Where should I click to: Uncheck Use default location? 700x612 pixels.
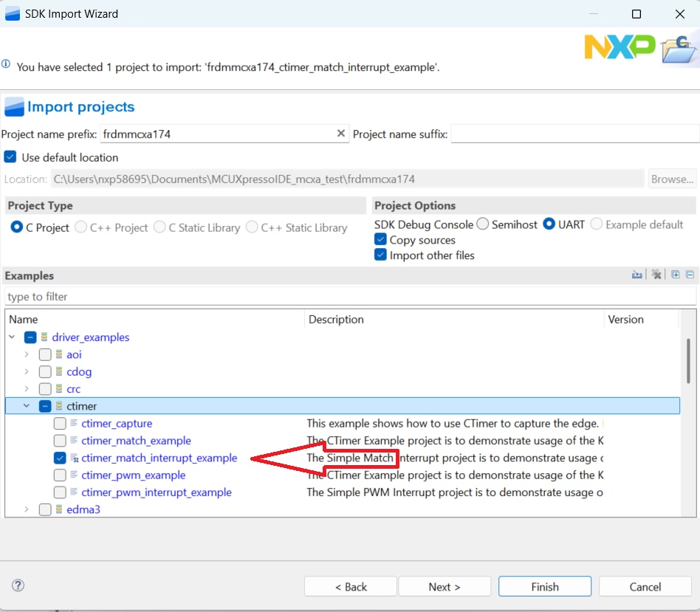point(10,157)
